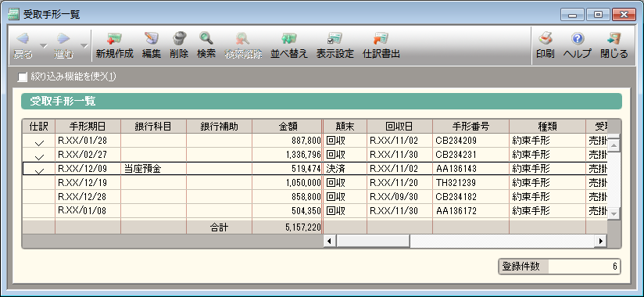Open the ヘルプ help icon

(578, 38)
